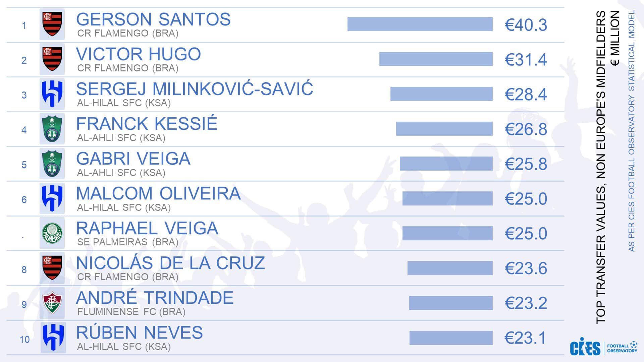Click the Fluminense crest beside André Trindade
Image resolution: width=644 pixels, height=362 pixels.
click(52, 303)
